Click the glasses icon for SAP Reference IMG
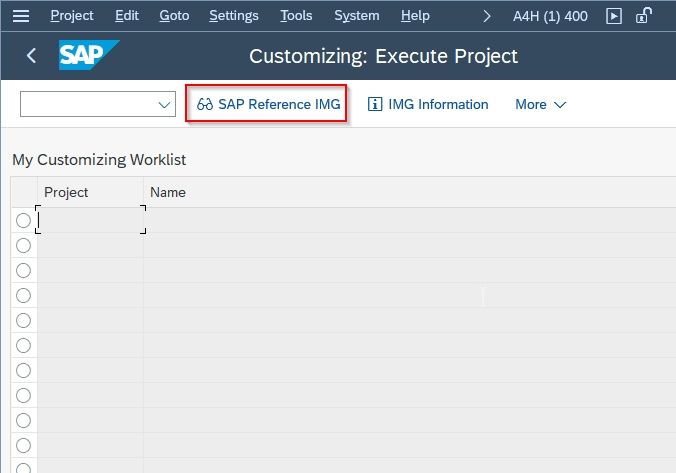Image resolution: width=676 pixels, height=473 pixels. tap(205, 104)
